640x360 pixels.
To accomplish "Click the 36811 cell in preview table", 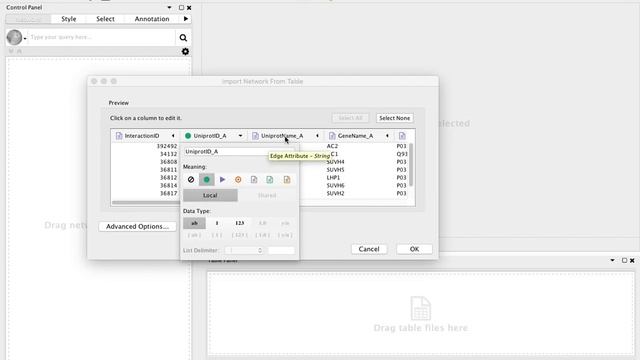I will click(x=168, y=170).
